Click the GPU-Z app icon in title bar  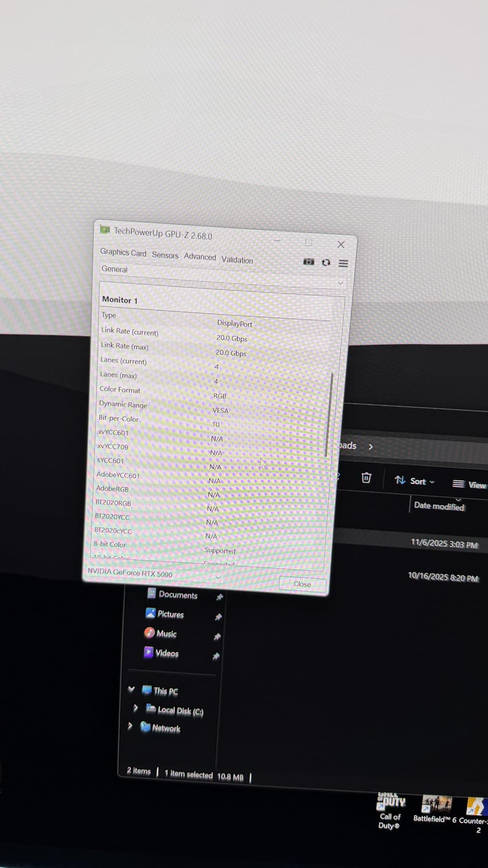pos(105,229)
